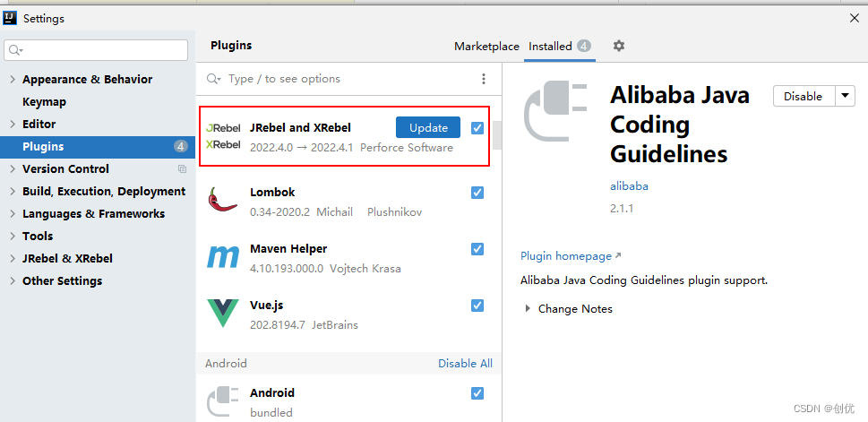The width and height of the screenshot is (868, 422).
Task: Select Plugins in the settings tree
Action: tap(98, 147)
